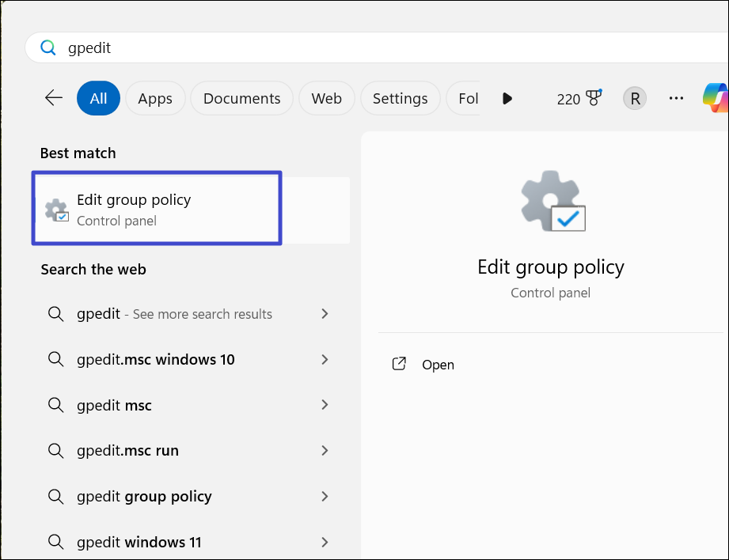This screenshot has height=560, width=729.
Task: Open the three-dot more options menu
Action: (676, 98)
